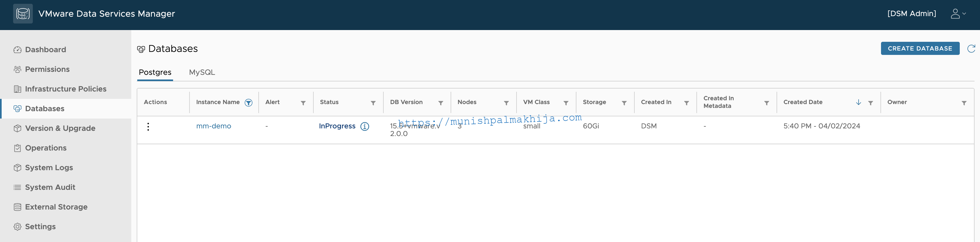Screen dimensions: 980x242
Task: Click the Settings gear icon
Action: point(17,227)
